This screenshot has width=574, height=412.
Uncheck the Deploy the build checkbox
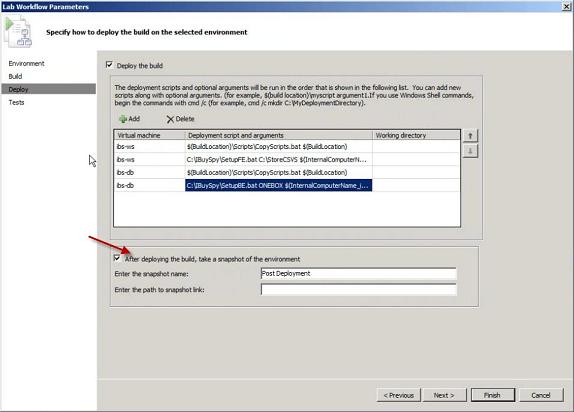click(109, 65)
